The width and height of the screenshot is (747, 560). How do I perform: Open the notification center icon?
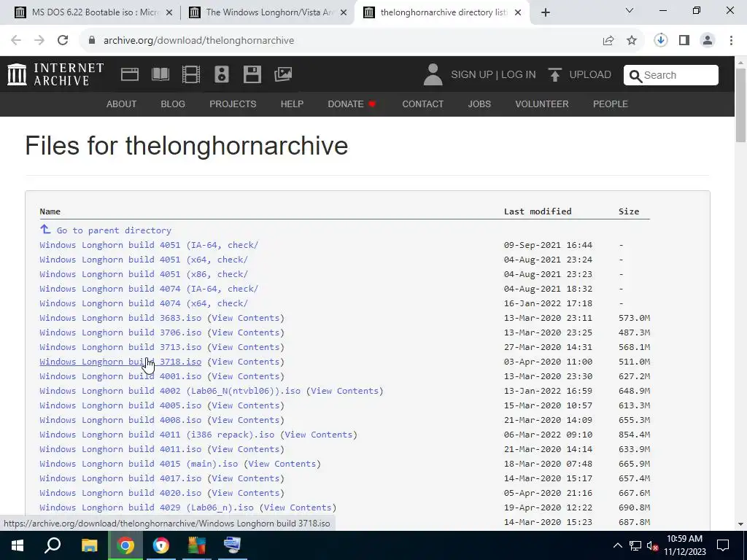(x=723, y=545)
